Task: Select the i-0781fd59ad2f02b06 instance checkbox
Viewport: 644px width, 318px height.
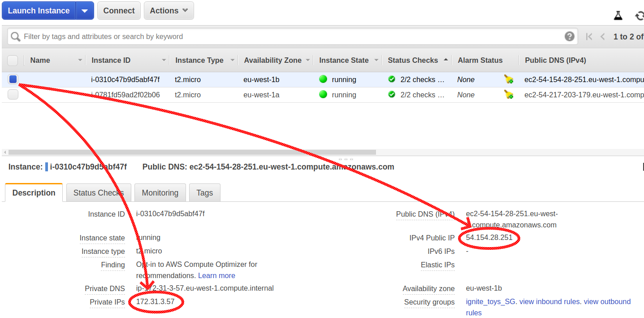Action: [x=13, y=95]
